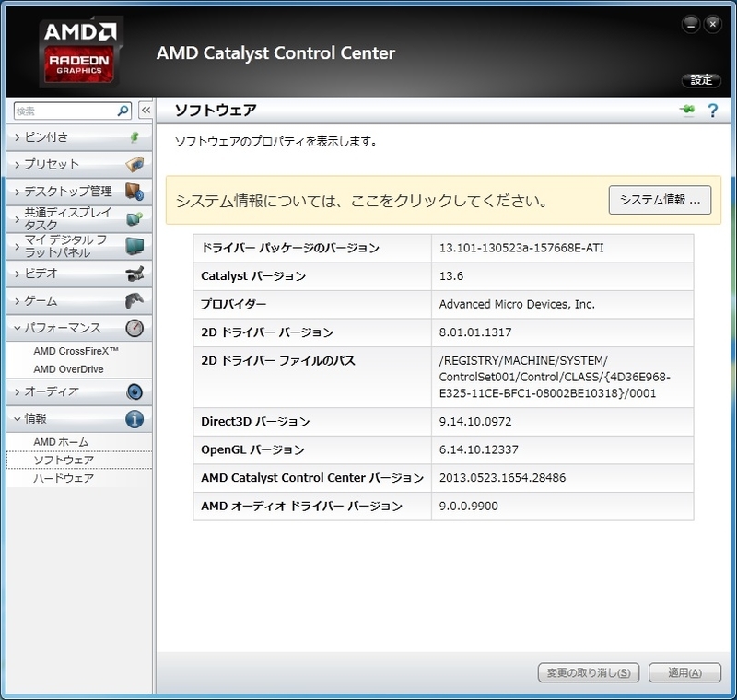737x700 pixels.
Task: Click the ビデオ camcorder icon
Action: [135, 274]
